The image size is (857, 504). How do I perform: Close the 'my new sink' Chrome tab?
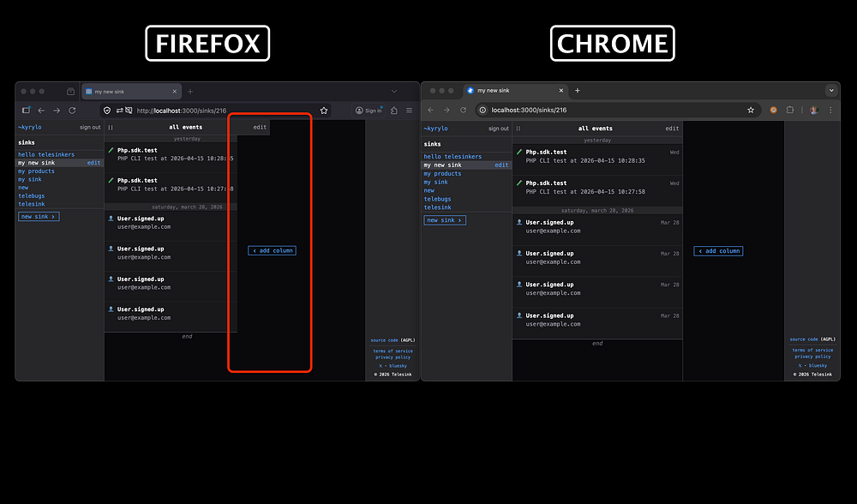560,91
